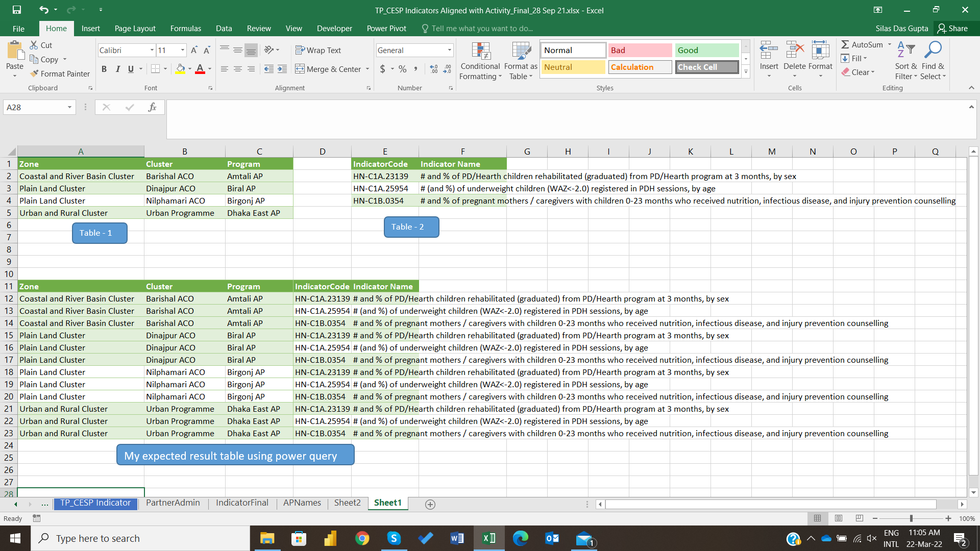Open the Formulas ribbon tab

point(186,29)
